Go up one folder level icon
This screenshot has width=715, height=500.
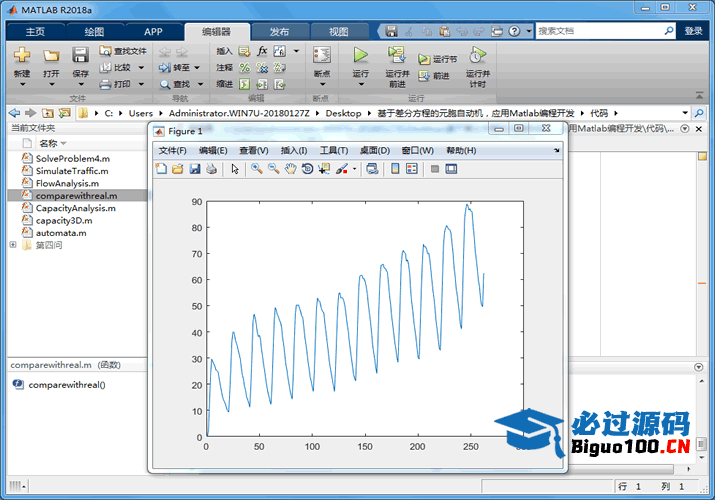pos(47,113)
